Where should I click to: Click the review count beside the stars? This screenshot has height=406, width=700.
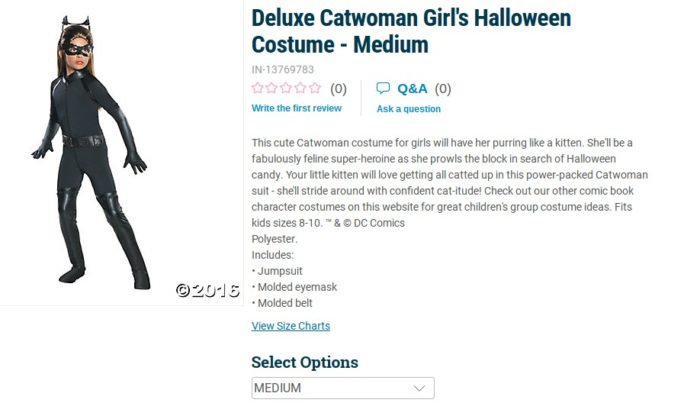click(339, 89)
